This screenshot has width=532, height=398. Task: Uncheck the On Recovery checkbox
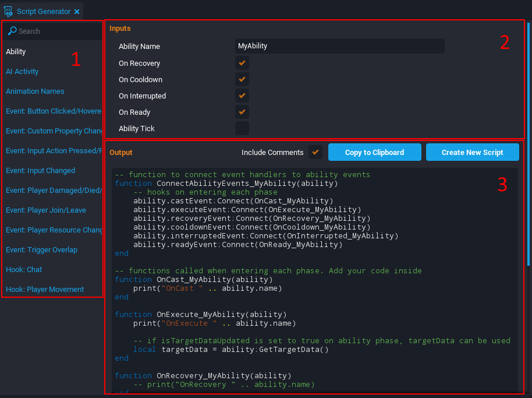[242, 63]
